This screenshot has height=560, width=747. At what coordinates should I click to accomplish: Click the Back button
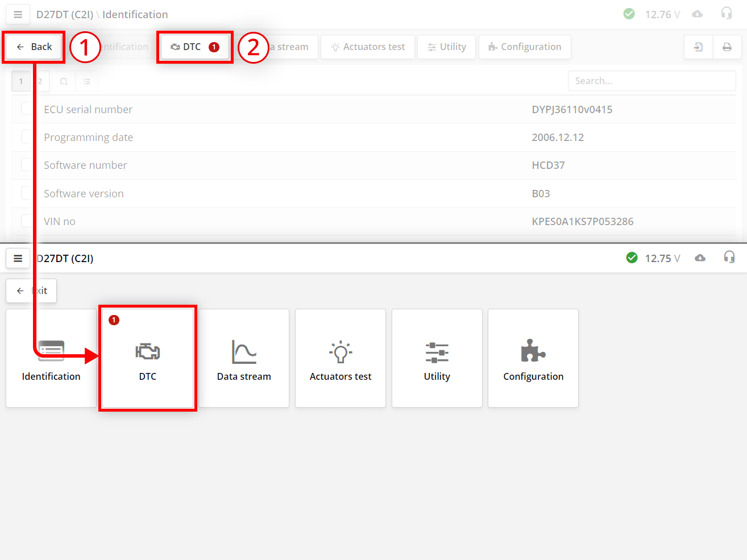click(33, 47)
